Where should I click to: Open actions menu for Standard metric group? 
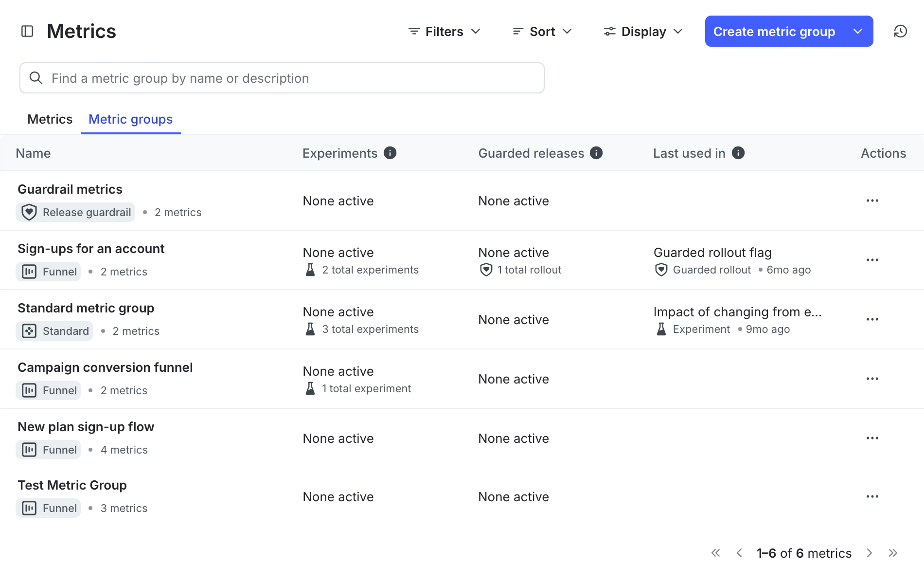(872, 320)
